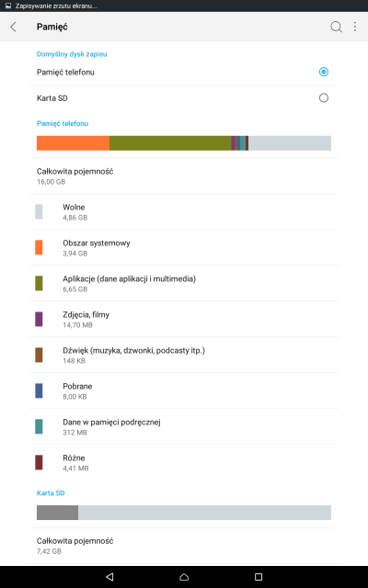The height and width of the screenshot is (588, 368).
Task: Tap Android home navigation button
Action: [x=184, y=577]
